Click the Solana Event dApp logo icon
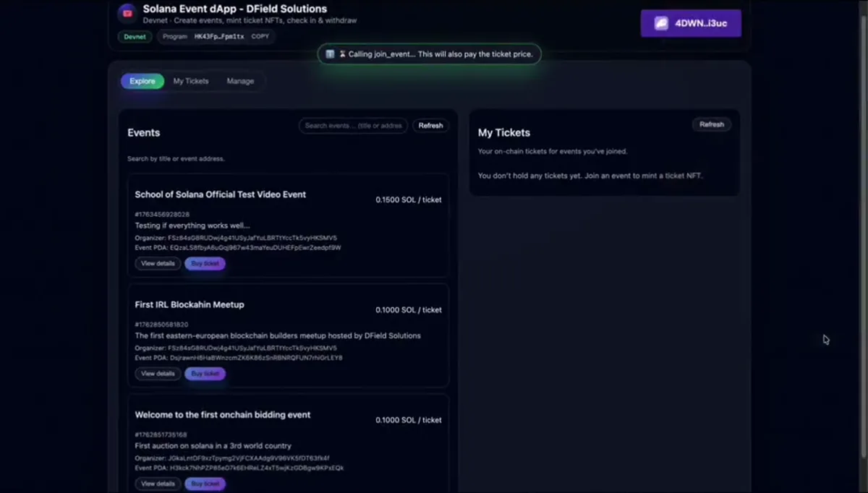Image resolution: width=868 pixels, height=493 pixels. 127,12
